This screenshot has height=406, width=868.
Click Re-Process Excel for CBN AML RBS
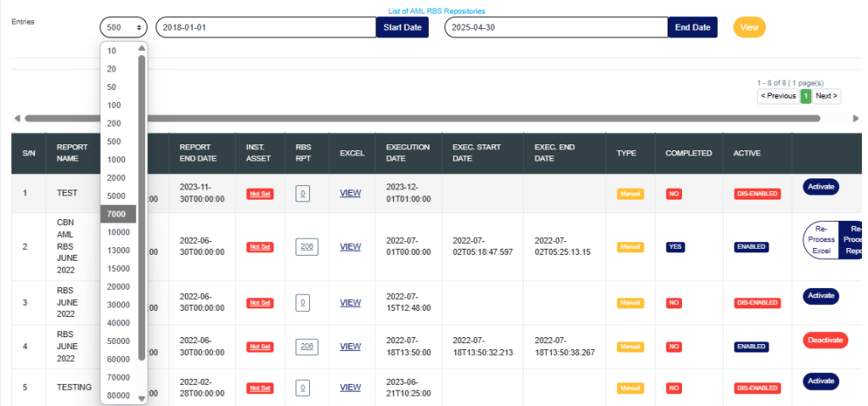(x=820, y=240)
